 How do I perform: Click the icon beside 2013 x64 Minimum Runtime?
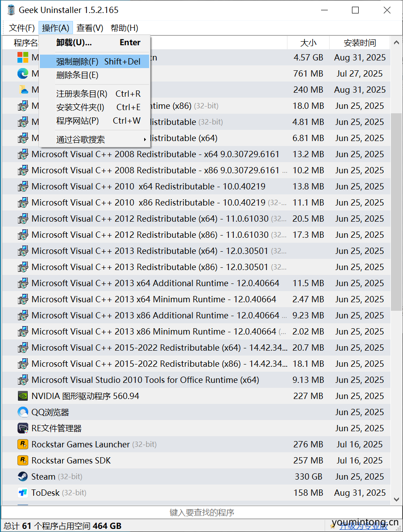23,299
